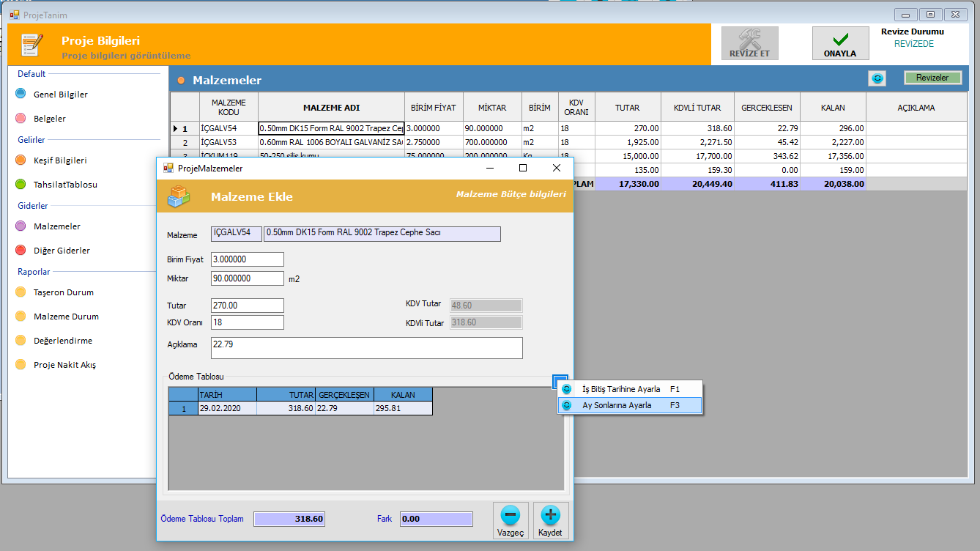
Task: Click the green Revizeler button
Action: pos(932,78)
